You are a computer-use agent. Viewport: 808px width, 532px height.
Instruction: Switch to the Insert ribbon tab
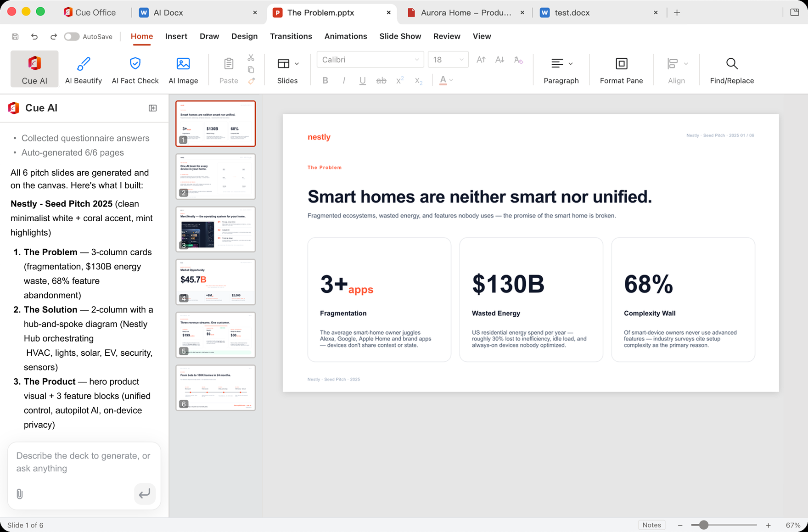point(176,36)
